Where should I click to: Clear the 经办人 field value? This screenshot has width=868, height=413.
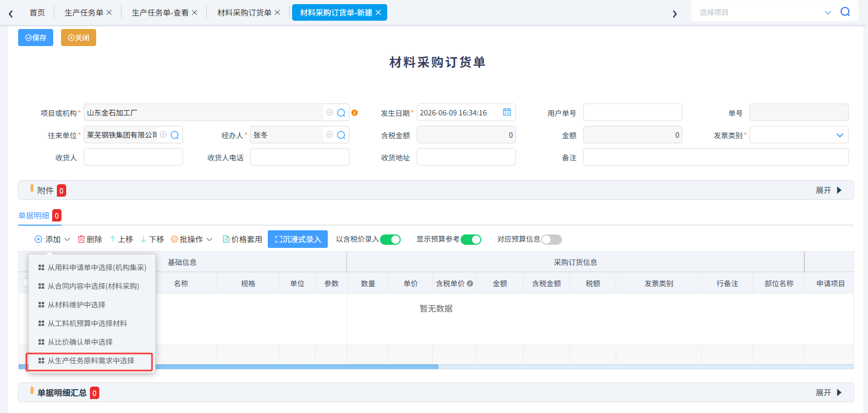point(329,135)
